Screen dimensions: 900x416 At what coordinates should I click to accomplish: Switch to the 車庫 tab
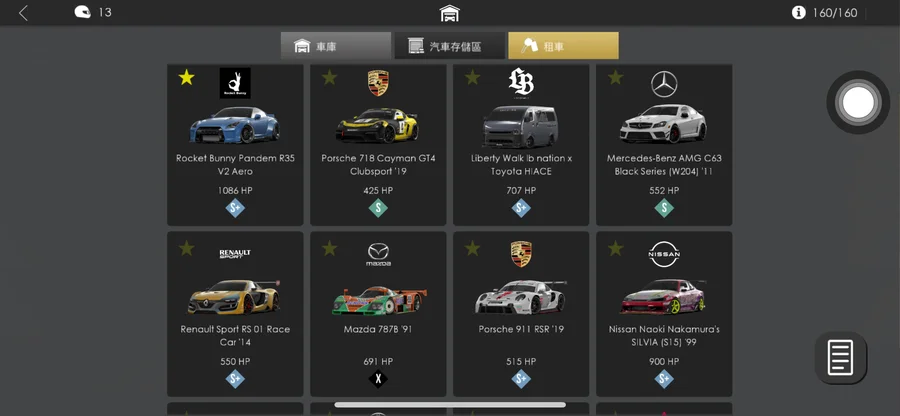[336, 45]
